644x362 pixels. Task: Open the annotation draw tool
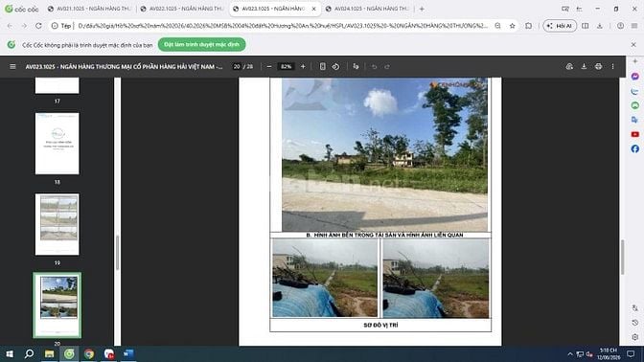click(x=356, y=66)
